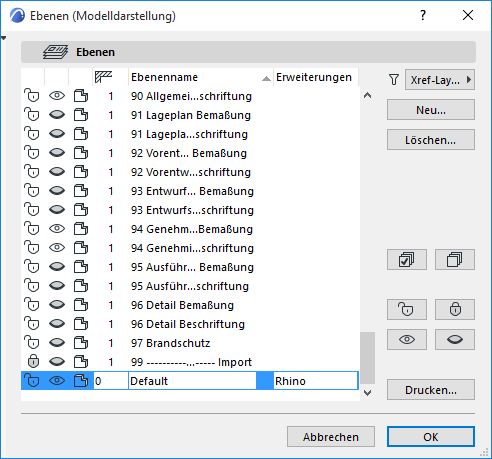Viewport: 492px width, 459px height.
Task: Click the unlock selected layers button
Action: pos(407,309)
